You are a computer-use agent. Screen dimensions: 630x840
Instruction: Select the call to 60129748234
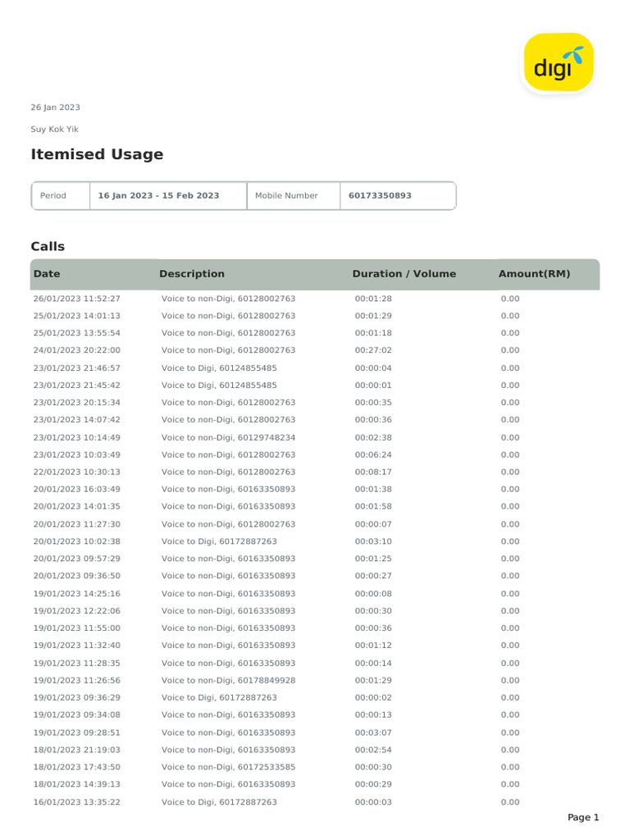coord(228,437)
